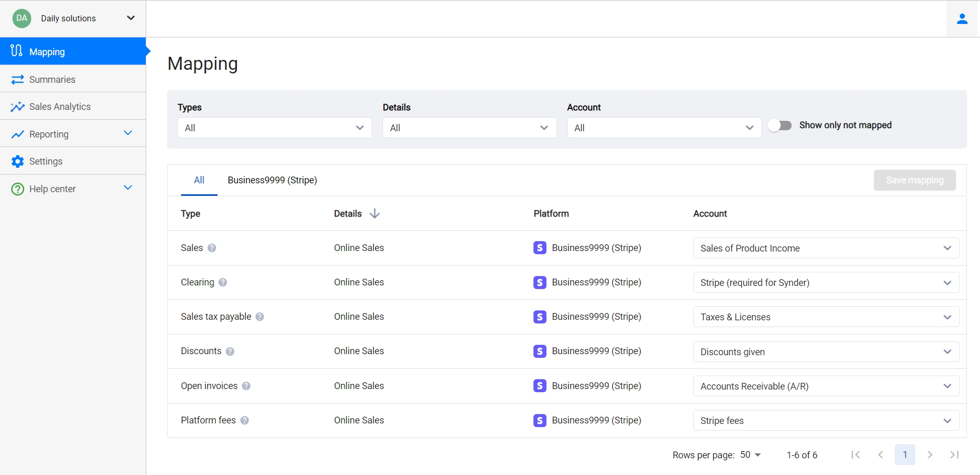The height and width of the screenshot is (475, 980).
Task: Click Stripe icon in the Discounts row
Action: [540, 351]
